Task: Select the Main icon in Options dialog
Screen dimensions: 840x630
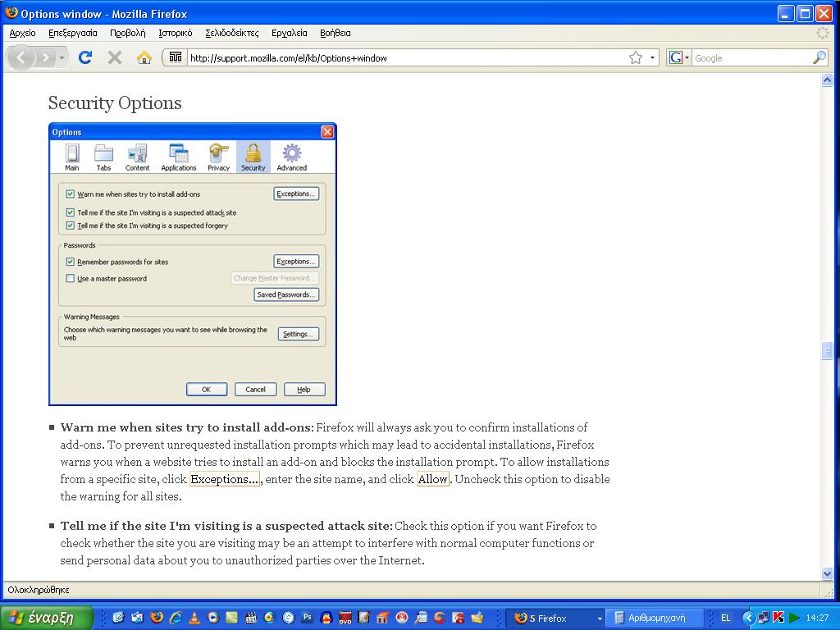Action: click(x=72, y=157)
